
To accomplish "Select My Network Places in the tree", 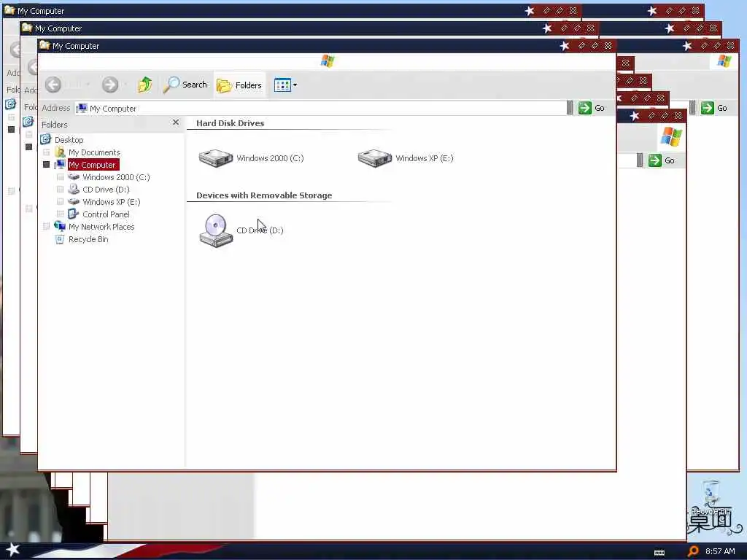I will [101, 227].
